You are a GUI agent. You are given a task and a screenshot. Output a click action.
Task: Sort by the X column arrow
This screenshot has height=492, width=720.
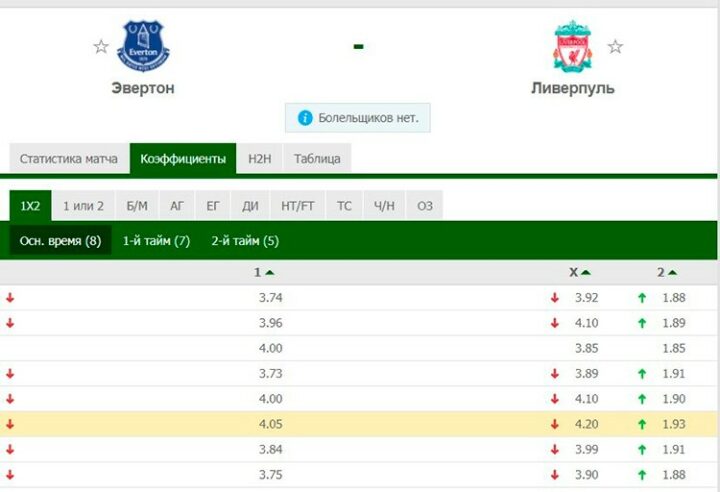point(586,272)
